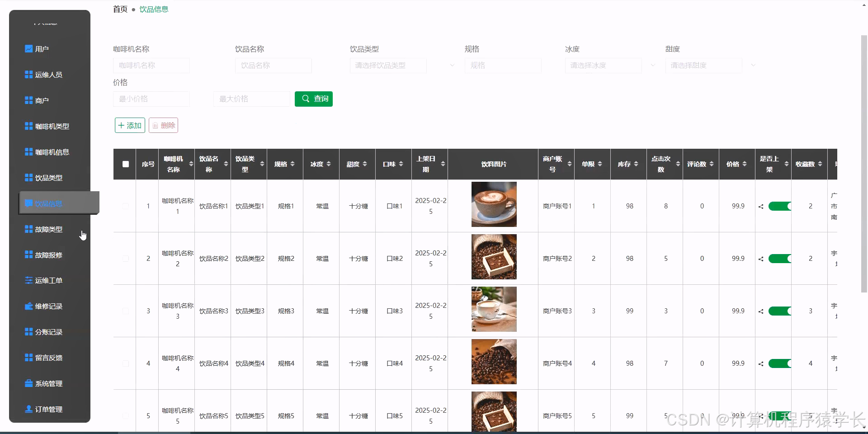Click plus icon on 添加 button

tap(121, 125)
